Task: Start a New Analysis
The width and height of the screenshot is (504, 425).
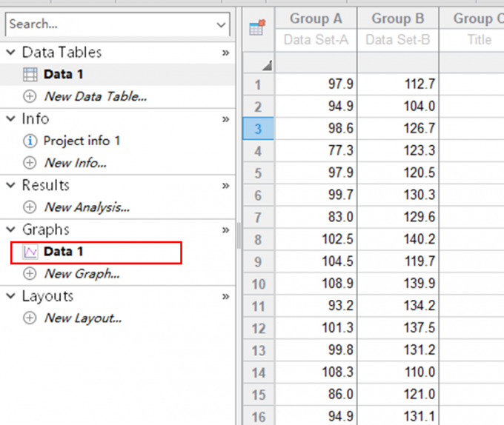Action: [x=87, y=207]
